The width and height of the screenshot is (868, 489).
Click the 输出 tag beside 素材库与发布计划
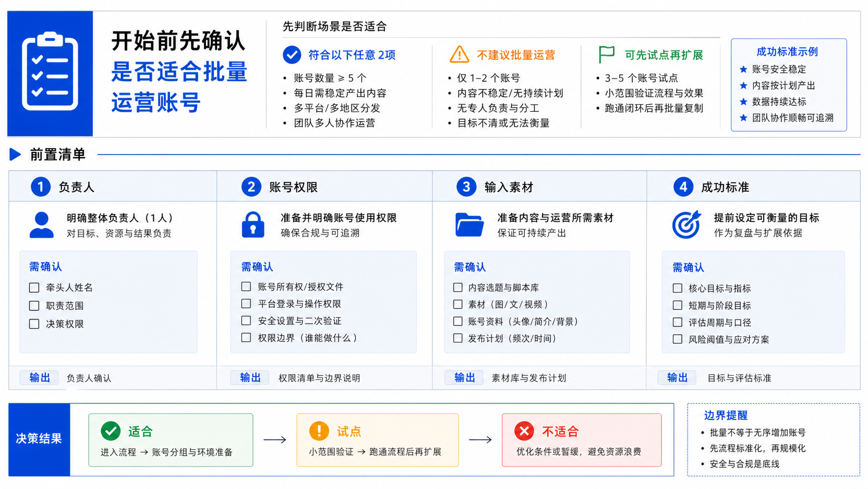coord(465,377)
